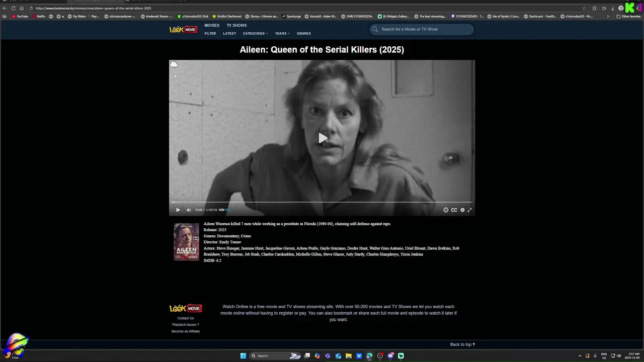Focus the movie or TV show search field

[422, 29]
